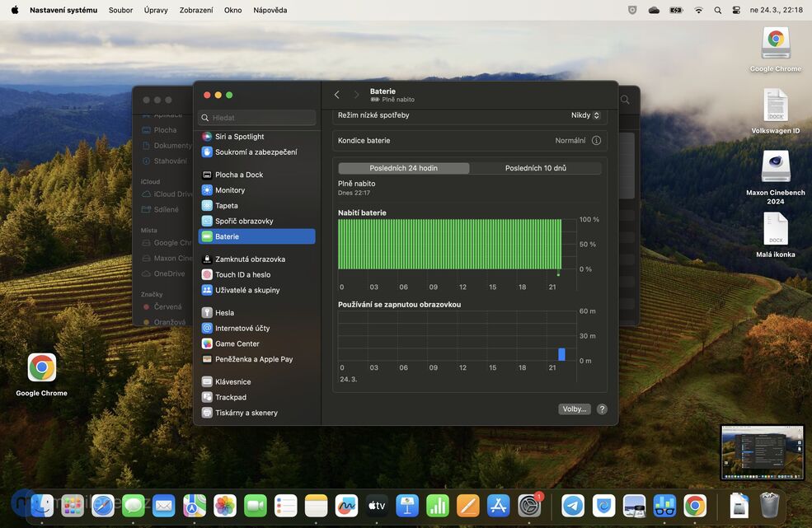This screenshot has width=812, height=528.
Task: Click the Volby… button
Action: point(574,409)
